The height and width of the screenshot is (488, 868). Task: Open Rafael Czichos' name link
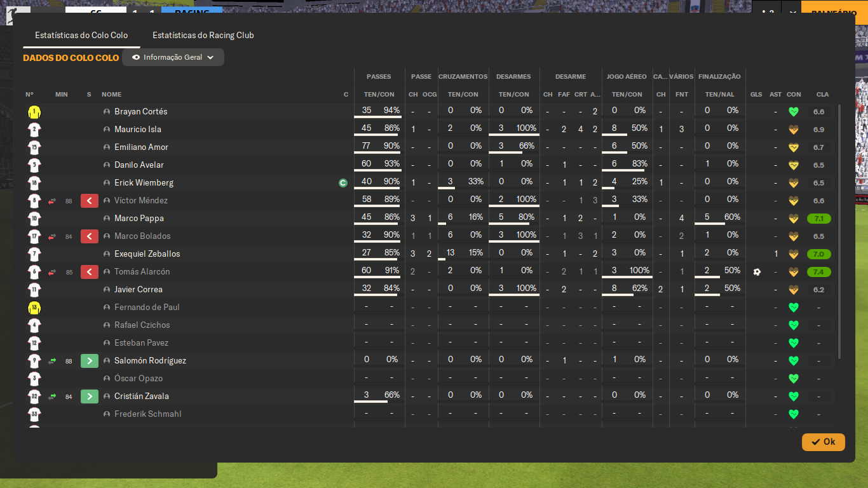pyautogui.click(x=142, y=325)
